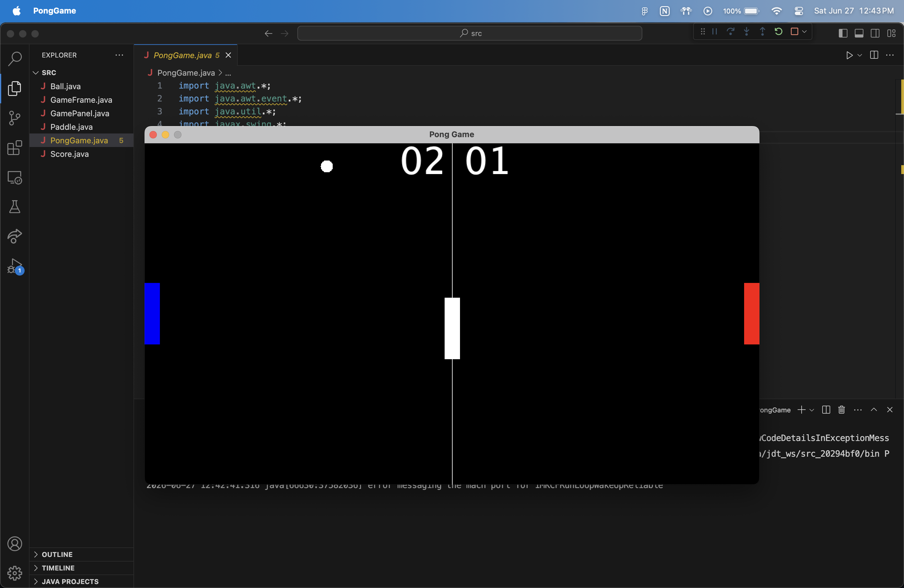The height and width of the screenshot is (588, 904).
Task: Restart the debug session
Action: 778,32
